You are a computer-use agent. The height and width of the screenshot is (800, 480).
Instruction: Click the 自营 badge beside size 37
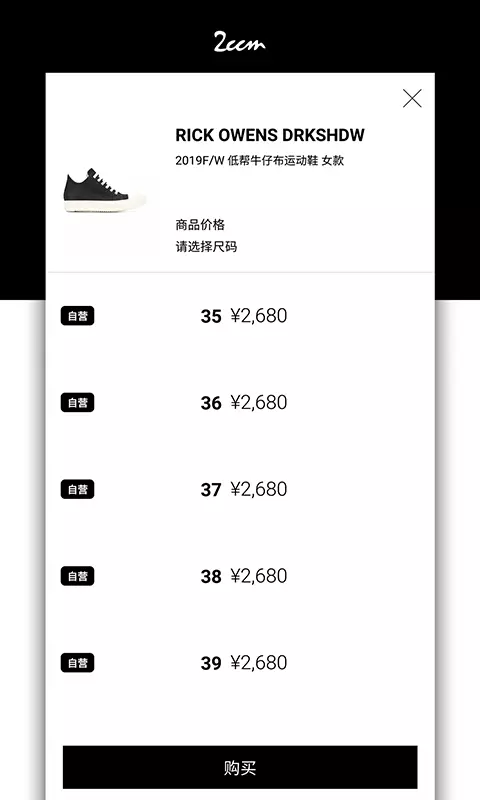click(78, 489)
